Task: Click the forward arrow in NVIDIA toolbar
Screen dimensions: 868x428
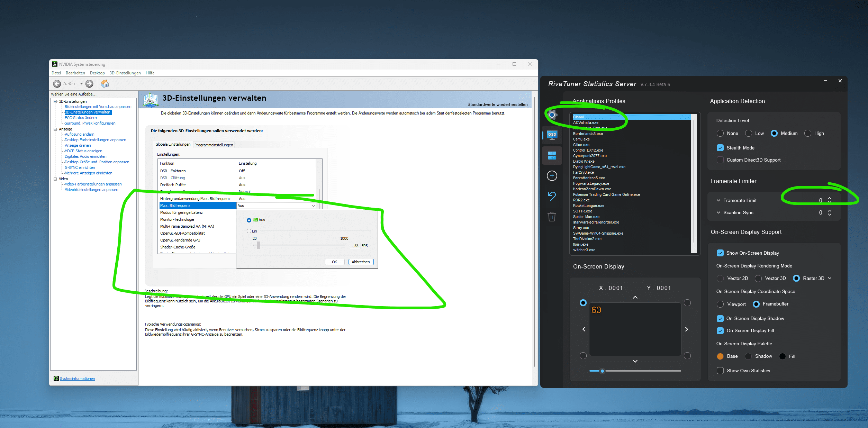Action: click(x=89, y=84)
